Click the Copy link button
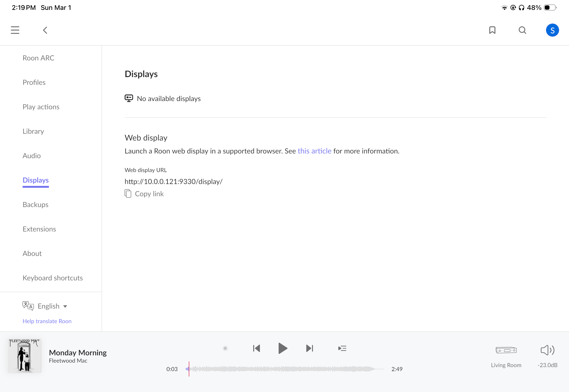 144,194
